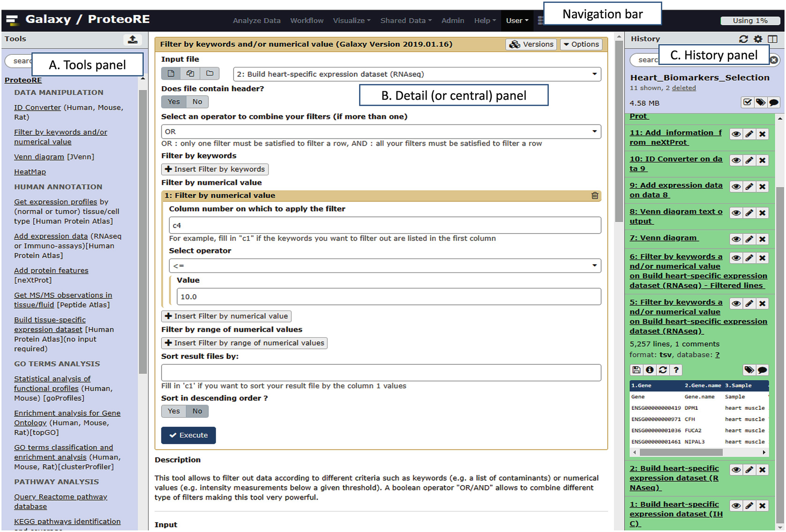
Task: Execute the filter tool
Action: pos(188,435)
